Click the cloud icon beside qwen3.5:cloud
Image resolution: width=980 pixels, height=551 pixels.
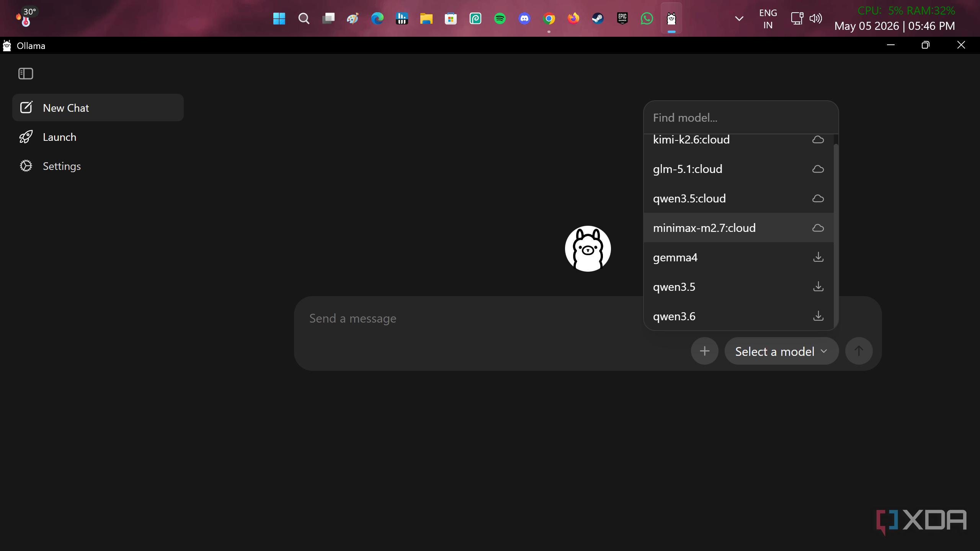point(818,198)
